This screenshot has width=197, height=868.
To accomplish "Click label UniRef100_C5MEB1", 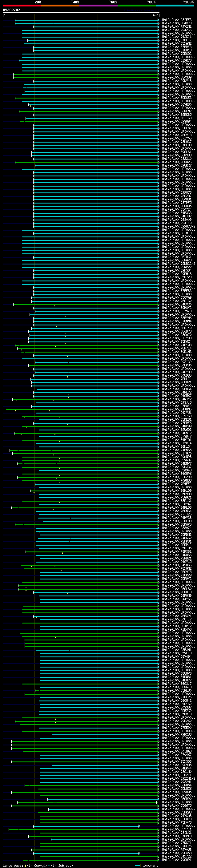I will [177, 419].
